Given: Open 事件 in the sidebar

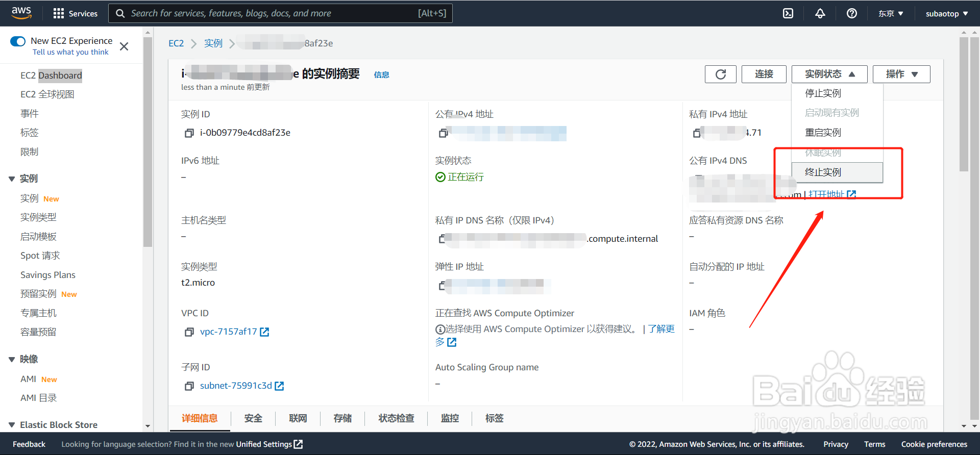Looking at the screenshot, I should pyautogui.click(x=30, y=113).
